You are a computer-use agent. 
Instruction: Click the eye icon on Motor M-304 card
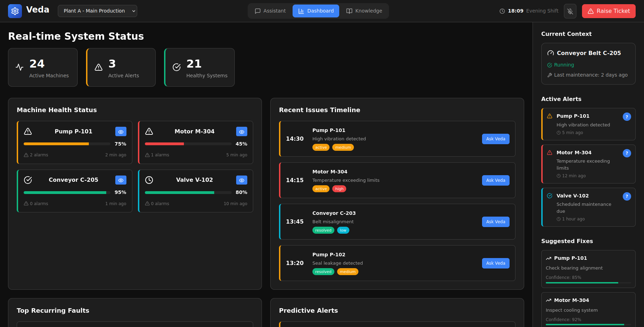click(242, 132)
